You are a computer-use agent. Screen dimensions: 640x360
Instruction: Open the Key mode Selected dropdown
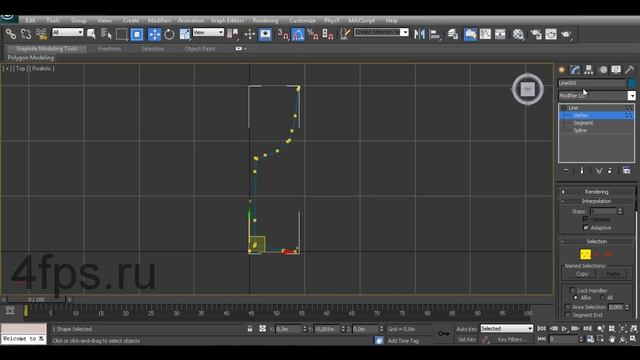click(x=507, y=329)
